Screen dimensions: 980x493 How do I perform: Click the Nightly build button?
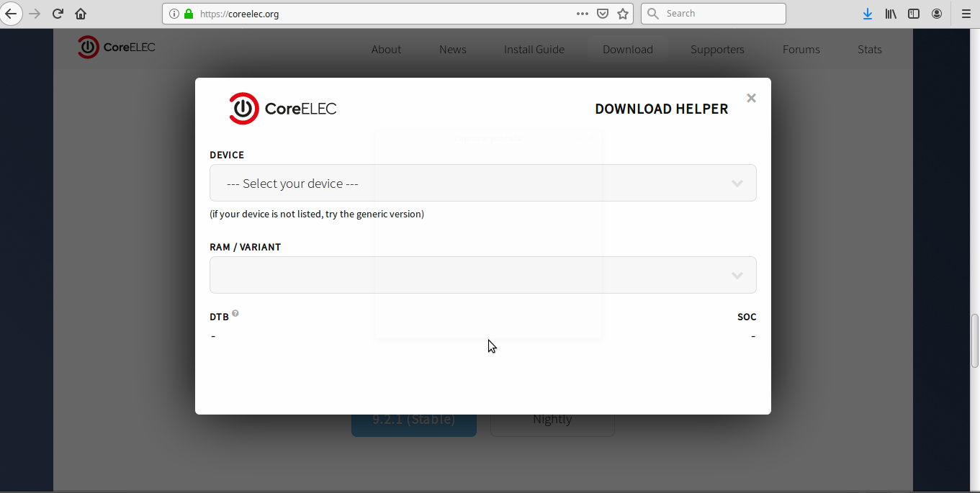point(552,424)
